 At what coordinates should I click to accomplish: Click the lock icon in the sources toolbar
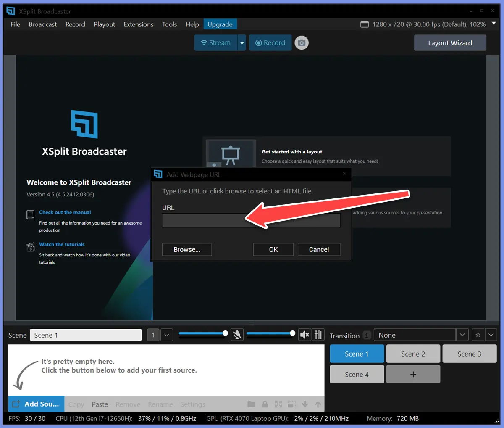point(265,404)
